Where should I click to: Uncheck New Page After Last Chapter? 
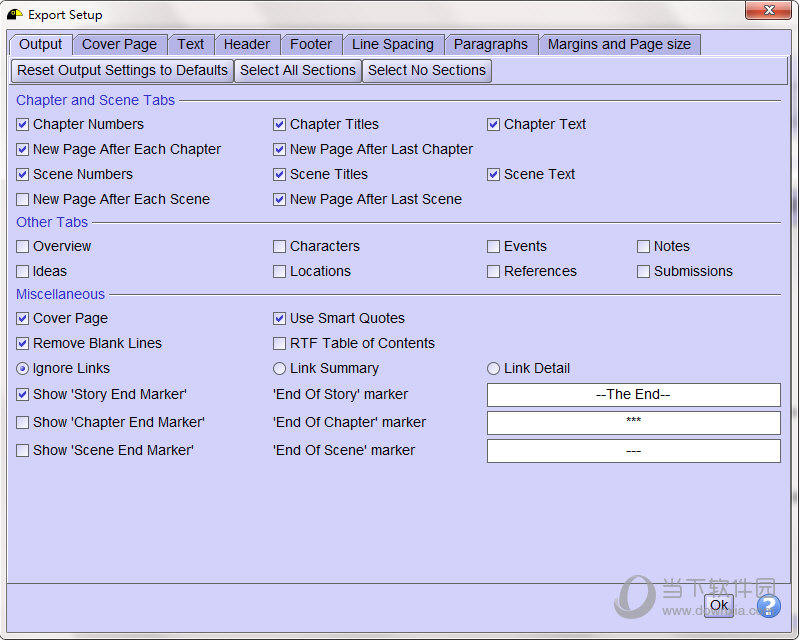(279, 149)
